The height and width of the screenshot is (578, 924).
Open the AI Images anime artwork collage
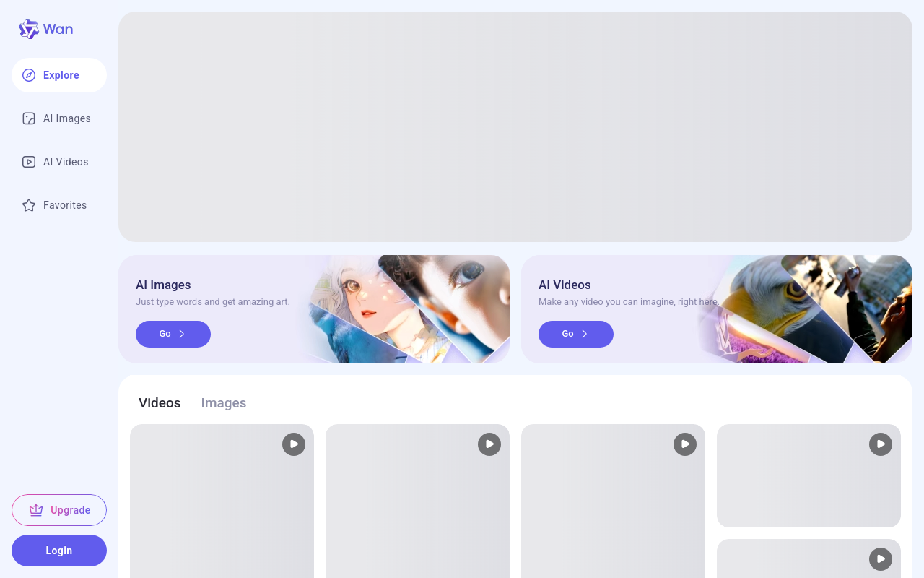[x=408, y=309]
